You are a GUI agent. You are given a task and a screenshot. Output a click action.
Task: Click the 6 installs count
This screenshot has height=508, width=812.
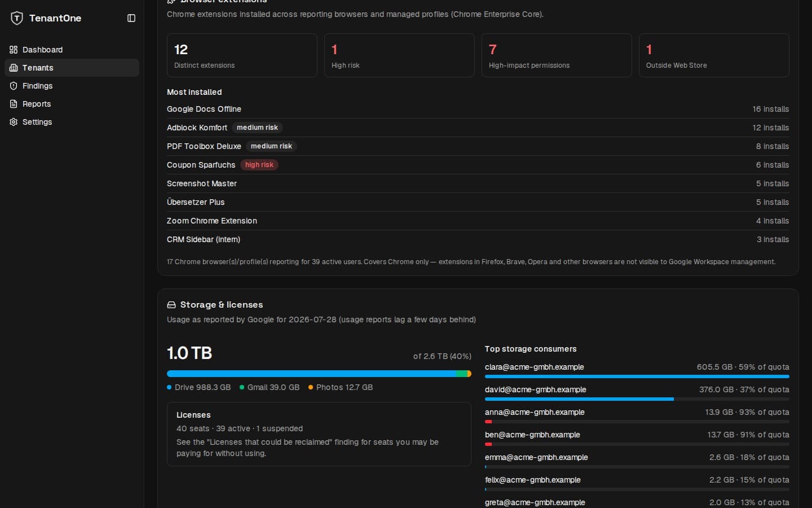click(773, 165)
